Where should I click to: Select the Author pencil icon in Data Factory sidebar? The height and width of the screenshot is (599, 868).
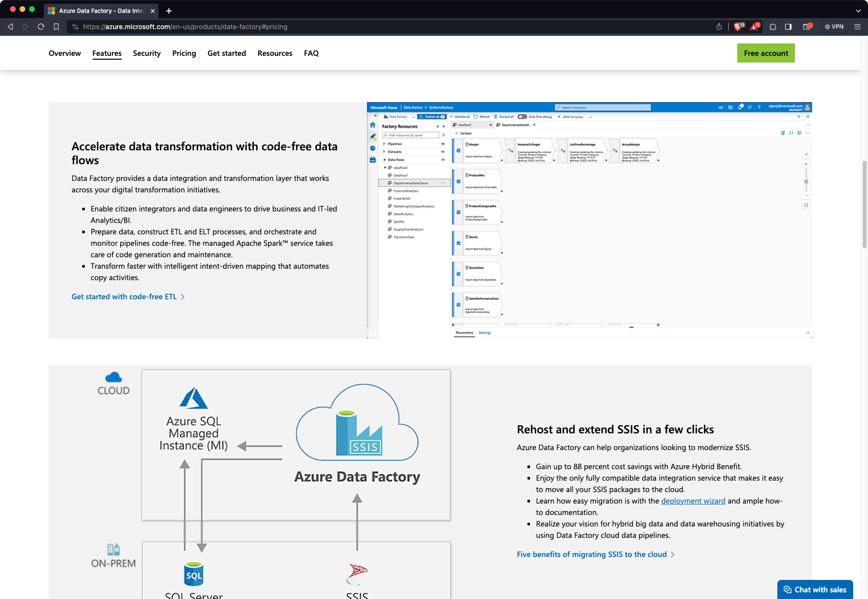(373, 136)
